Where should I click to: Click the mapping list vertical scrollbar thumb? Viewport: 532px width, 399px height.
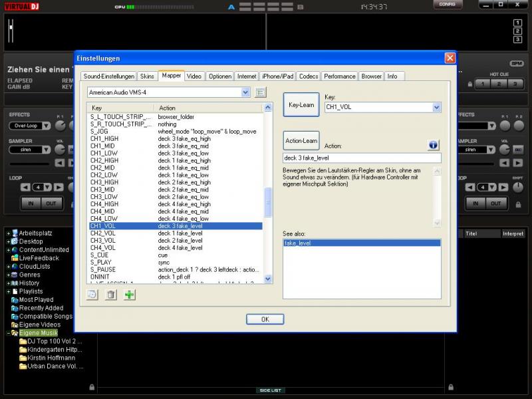(x=268, y=202)
